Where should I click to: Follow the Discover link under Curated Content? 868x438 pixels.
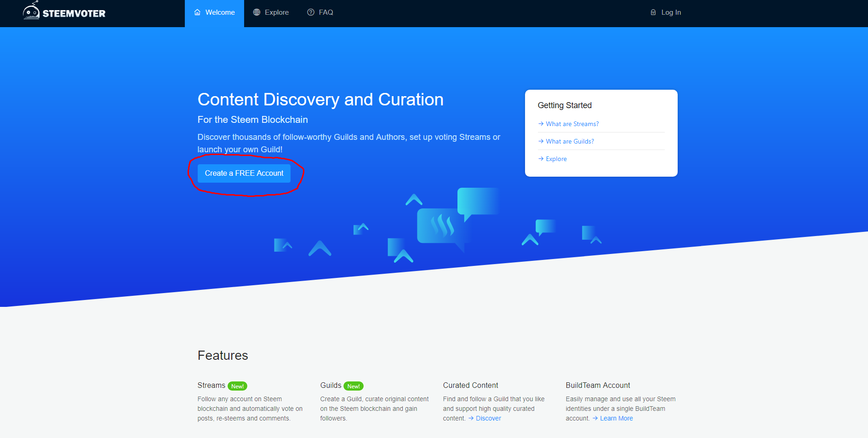pyautogui.click(x=488, y=418)
